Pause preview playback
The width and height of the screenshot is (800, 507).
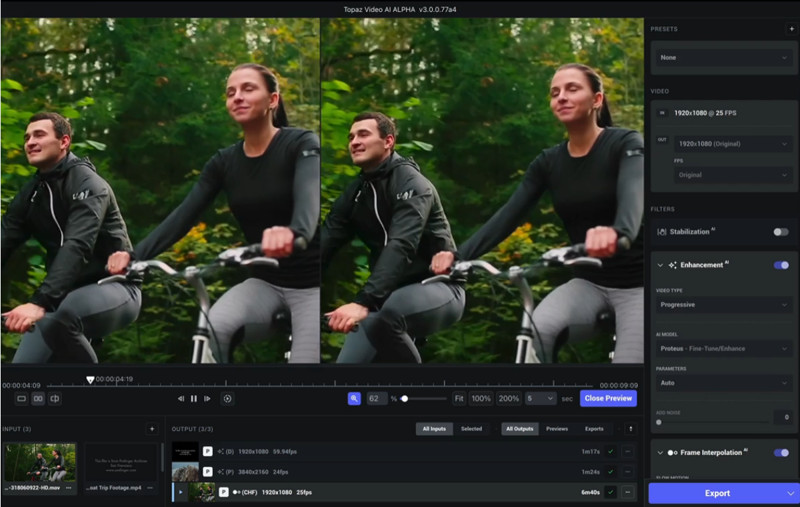[194, 399]
